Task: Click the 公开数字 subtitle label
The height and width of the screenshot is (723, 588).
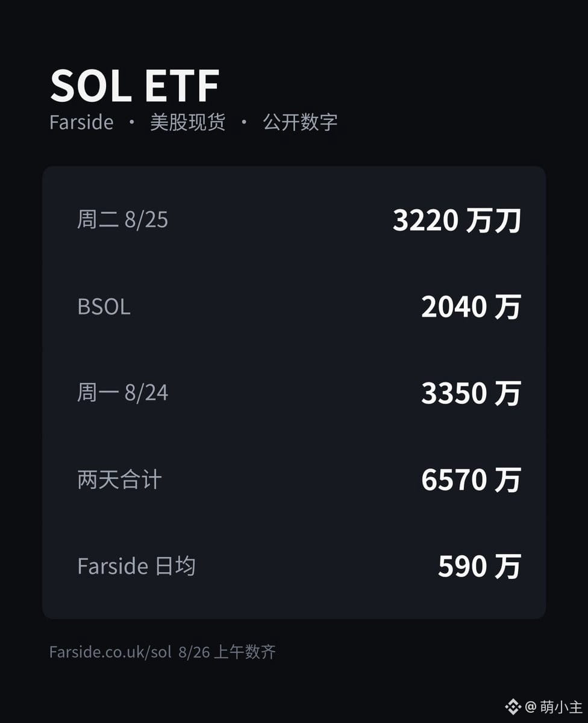Action: coord(300,122)
